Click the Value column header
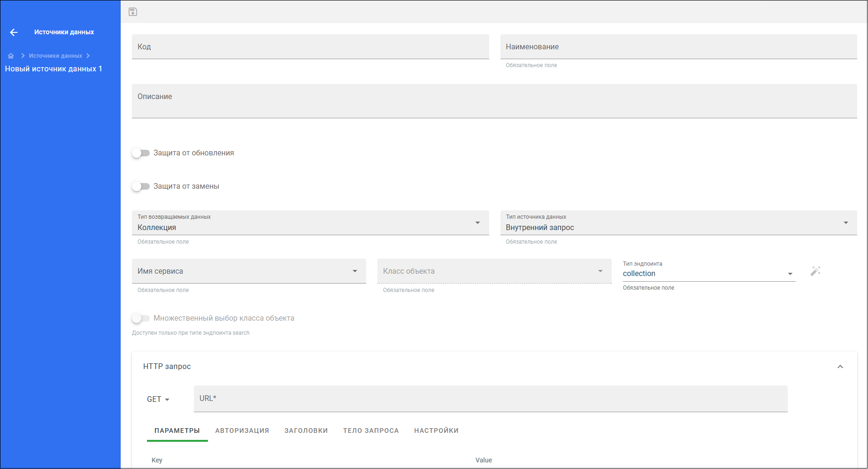Image resolution: width=868 pixels, height=469 pixels. (x=484, y=460)
